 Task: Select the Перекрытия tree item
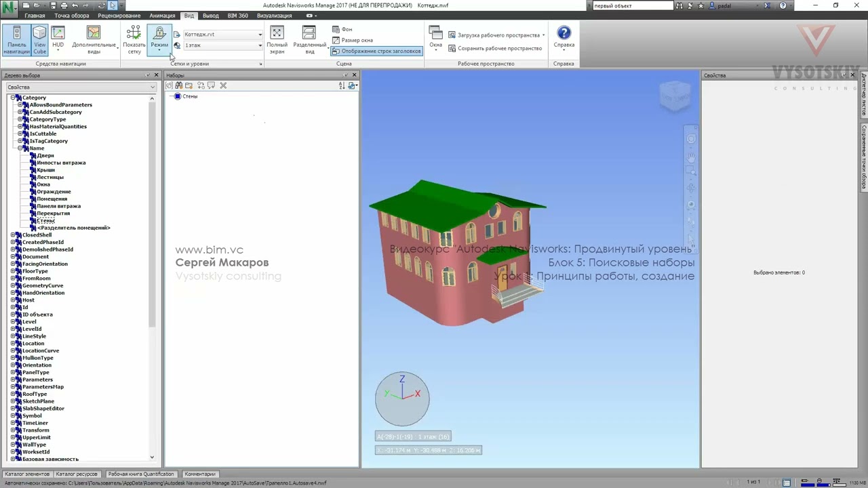[54, 213]
